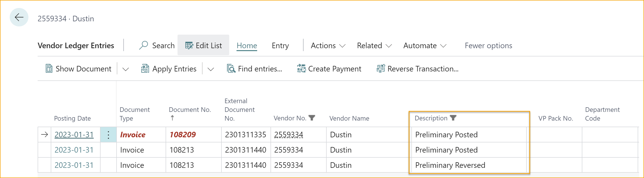The image size is (644, 178).
Task: Select the Home tab
Action: pos(247,46)
